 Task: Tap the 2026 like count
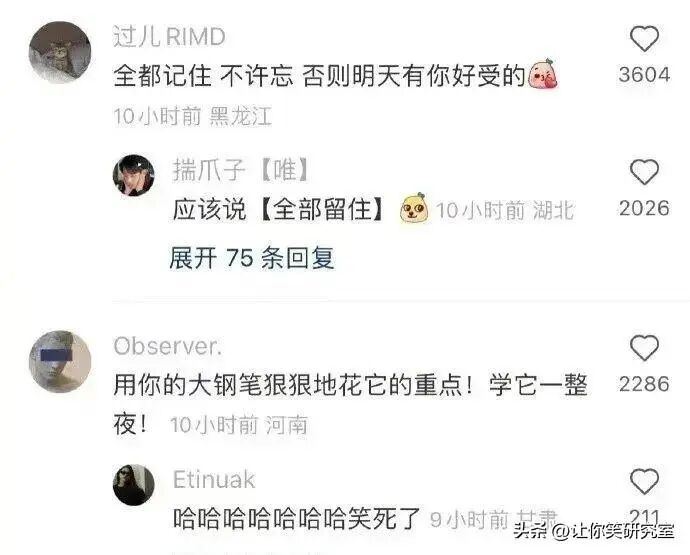click(x=644, y=208)
